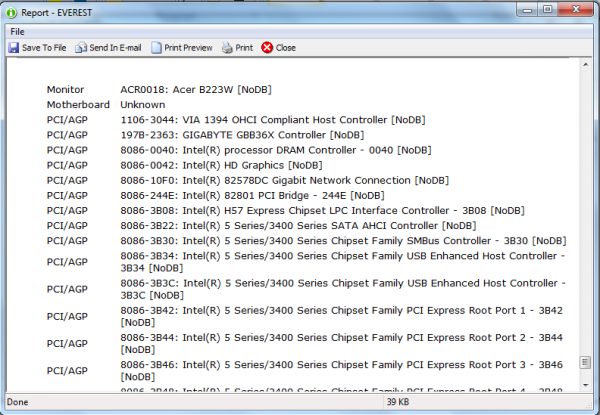Select the 82801 PCI Bridge - 244E line
The width and height of the screenshot is (600, 415).
click(253, 195)
